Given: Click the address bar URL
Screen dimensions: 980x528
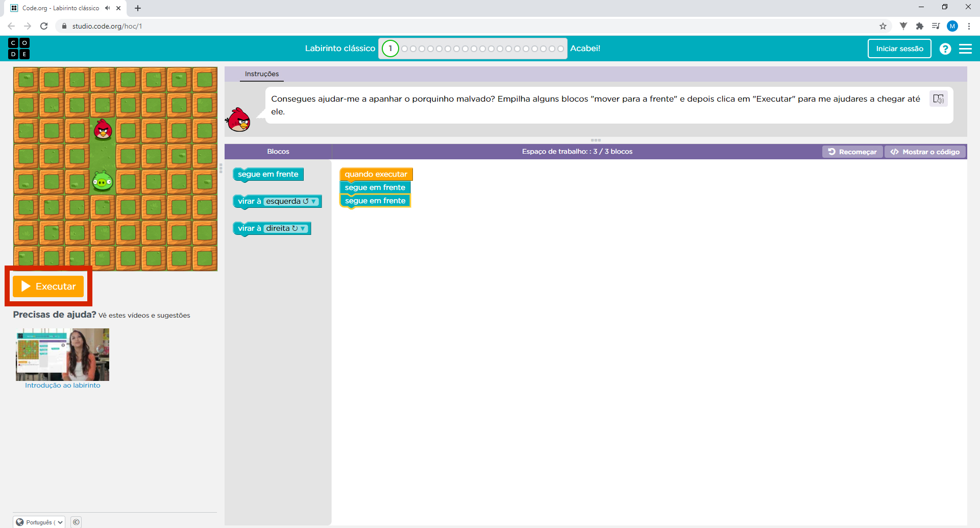Looking at the screenshot, I should [x=107, y=26].
